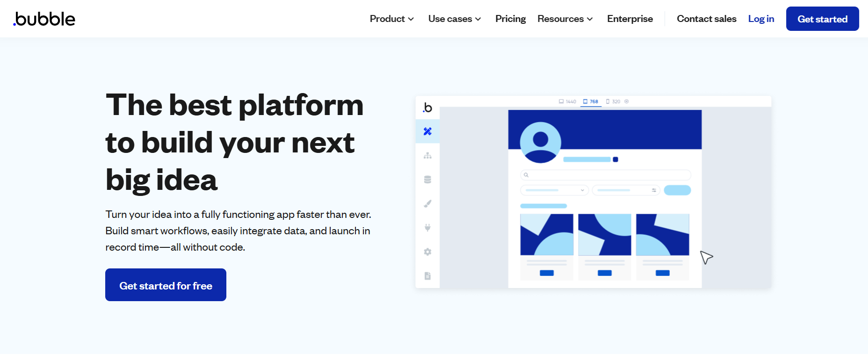868x361 pixels.
Task: Click the Log in link
Action: click(x=761, y=19)
